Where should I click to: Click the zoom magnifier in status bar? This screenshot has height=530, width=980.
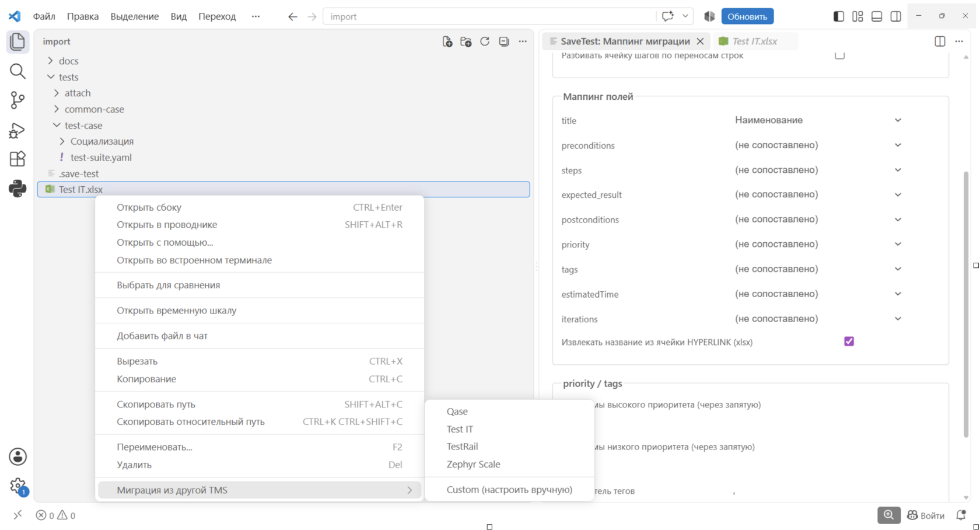(888, 515)
